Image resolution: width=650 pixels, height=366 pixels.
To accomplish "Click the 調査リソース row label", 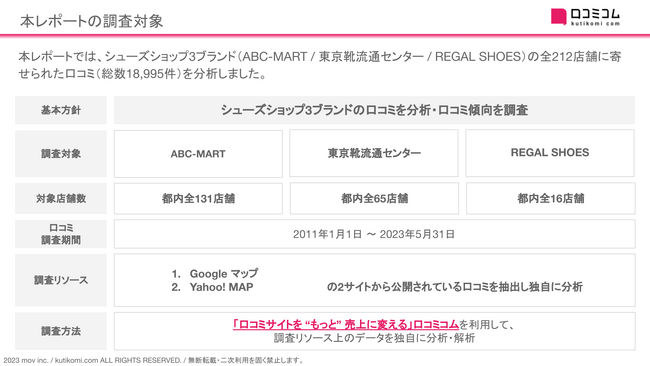I will (61, 280).
